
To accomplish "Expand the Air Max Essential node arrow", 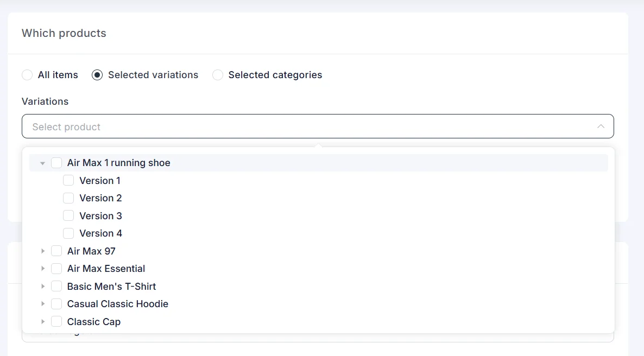I will pos(43,269).
